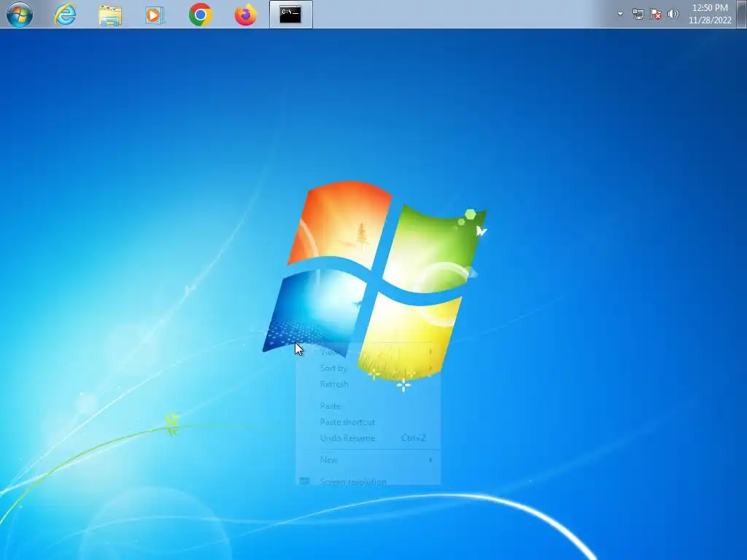Open the Windows Start menu orb
The height and width of the screenshot is (560, 747).
[x=20, y=15]
